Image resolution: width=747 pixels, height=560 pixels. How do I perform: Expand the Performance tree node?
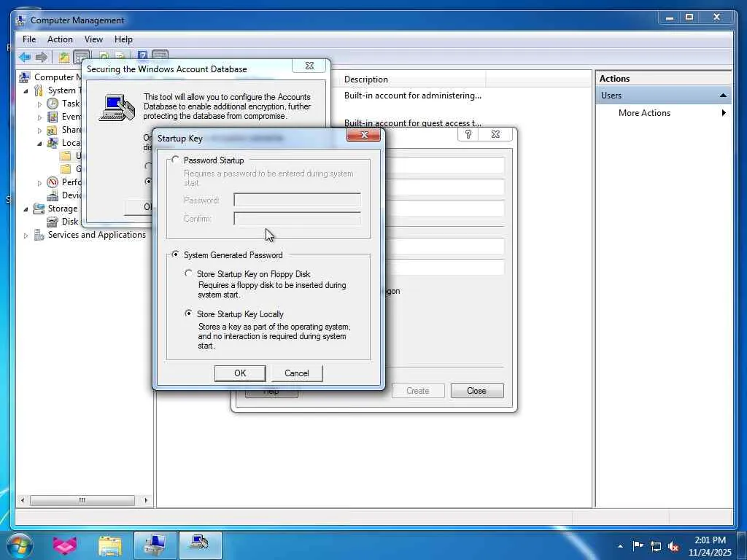(x=39, y=182)
